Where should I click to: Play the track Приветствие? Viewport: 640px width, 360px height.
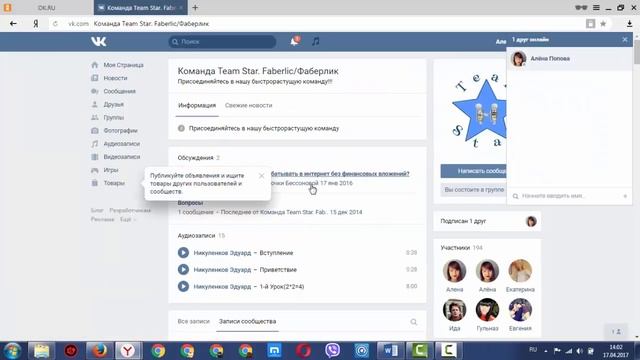pos(183,269)
